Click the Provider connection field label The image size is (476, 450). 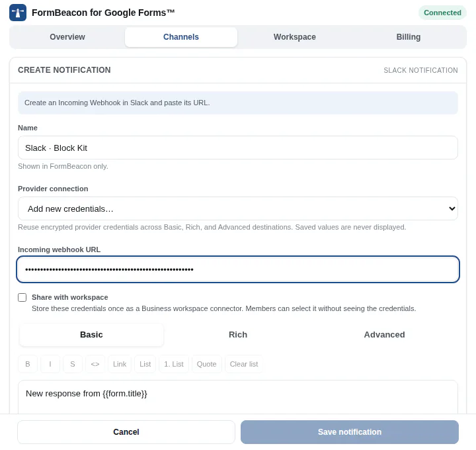53,189
